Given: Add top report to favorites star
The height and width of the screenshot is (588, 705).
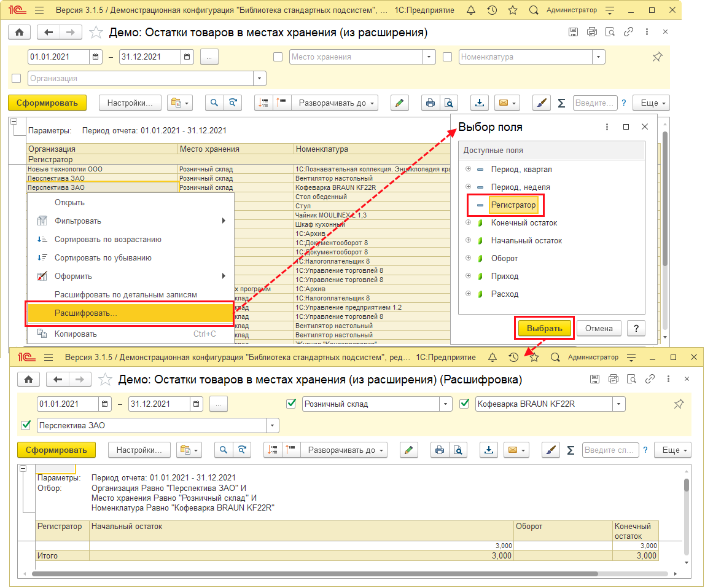Looking at the screenshot, I should tap(96, 33).
